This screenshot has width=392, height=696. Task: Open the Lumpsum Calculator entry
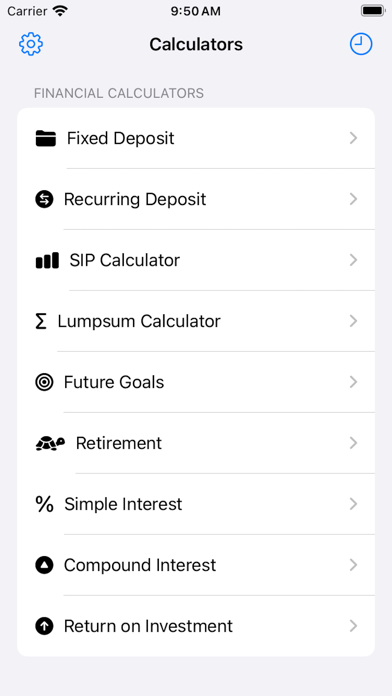(196, 321)
